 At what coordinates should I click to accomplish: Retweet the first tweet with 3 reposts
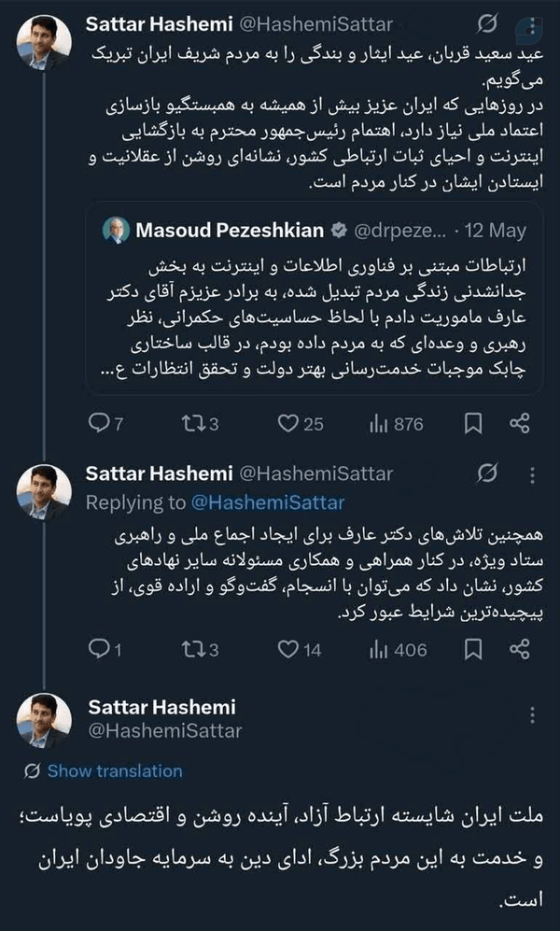click(200, 424)
